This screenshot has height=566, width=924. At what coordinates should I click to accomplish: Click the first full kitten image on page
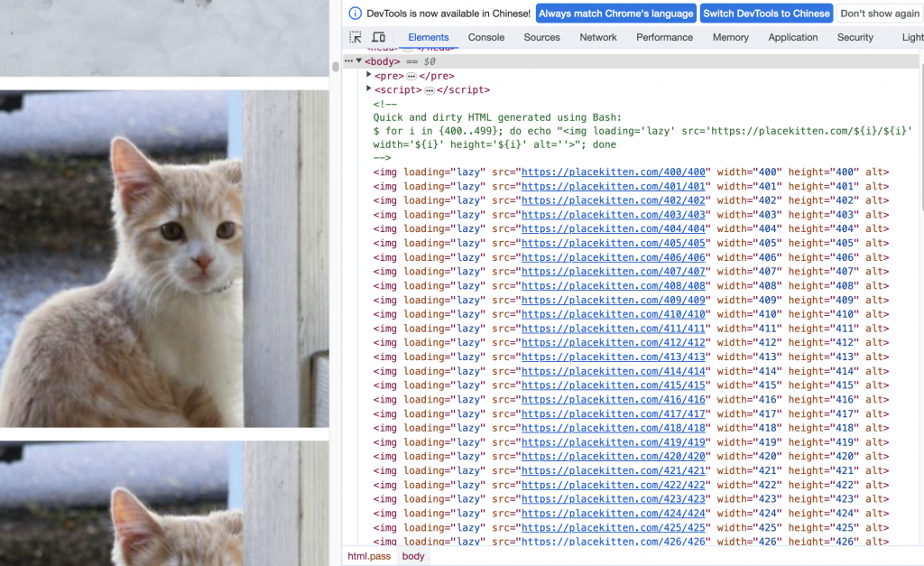tap(164, 259)
